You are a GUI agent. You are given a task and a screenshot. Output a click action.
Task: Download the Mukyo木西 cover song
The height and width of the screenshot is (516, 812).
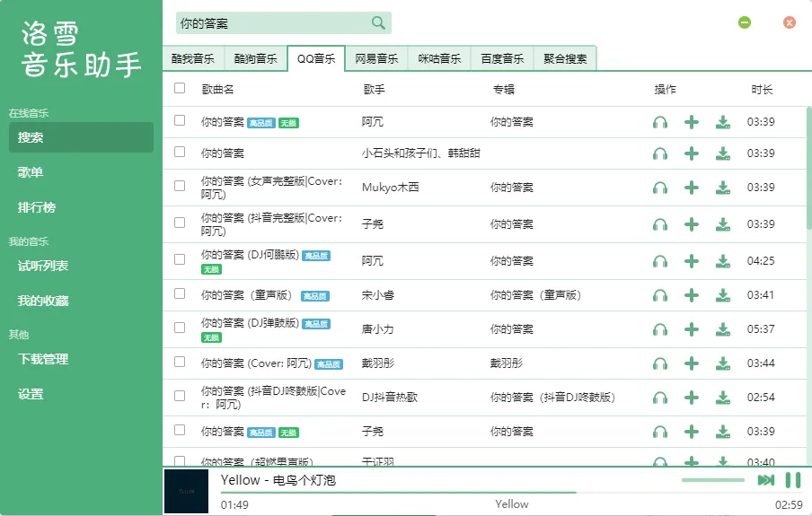coord(723,188)
